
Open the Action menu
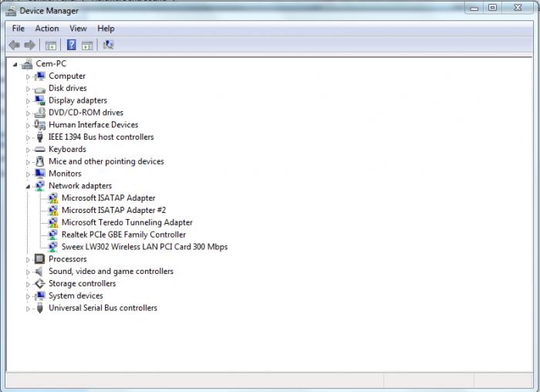coord(47,29)
